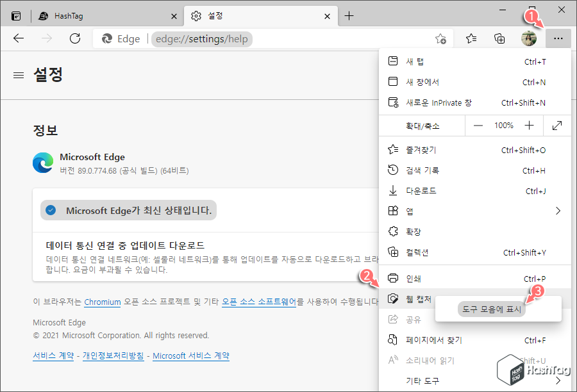577x392 pixels.
Task: Click the 확대/축소 label in menu
Action: (422, 126)
